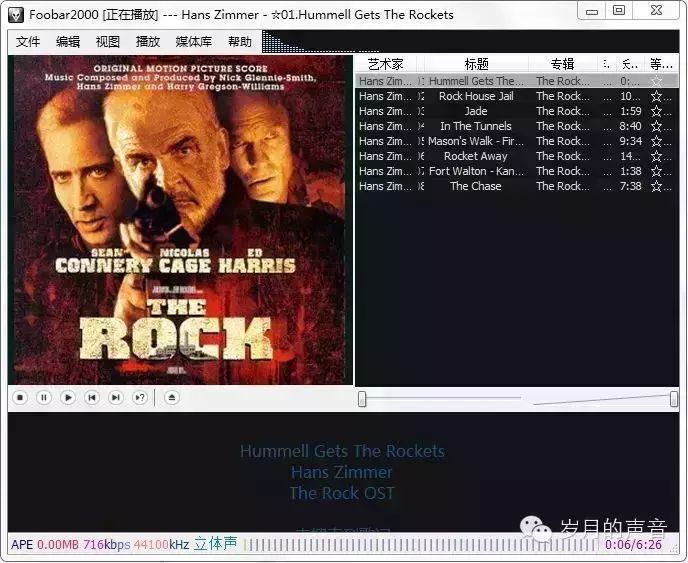Click duration 7:38 of The Chase
This screenshot has height=563, width=688.
pos(631,186)
